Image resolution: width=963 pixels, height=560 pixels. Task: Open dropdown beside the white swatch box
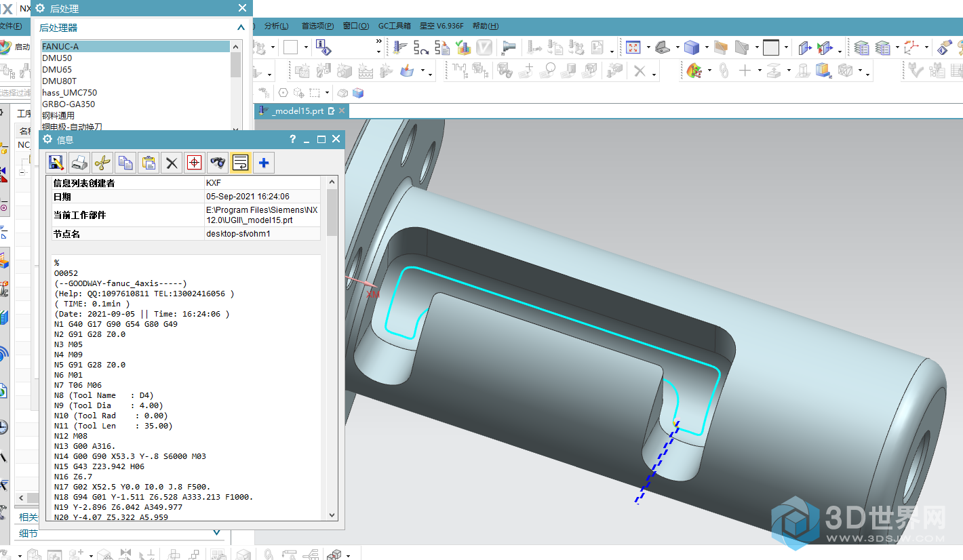tap(306, 48)
